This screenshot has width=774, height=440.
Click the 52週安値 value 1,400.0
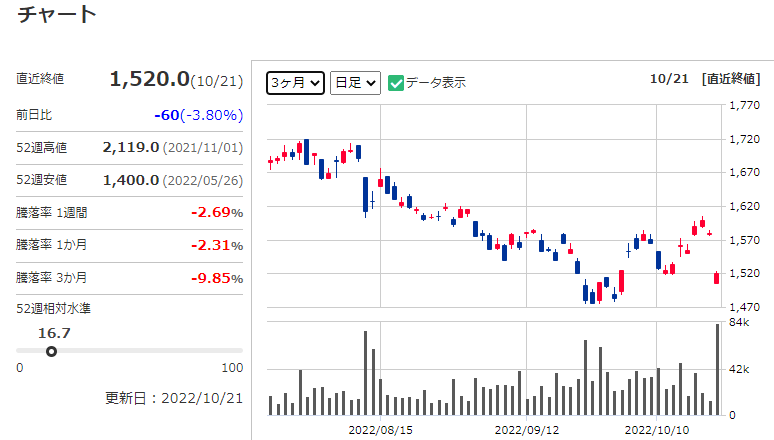(x=131, y=180)
